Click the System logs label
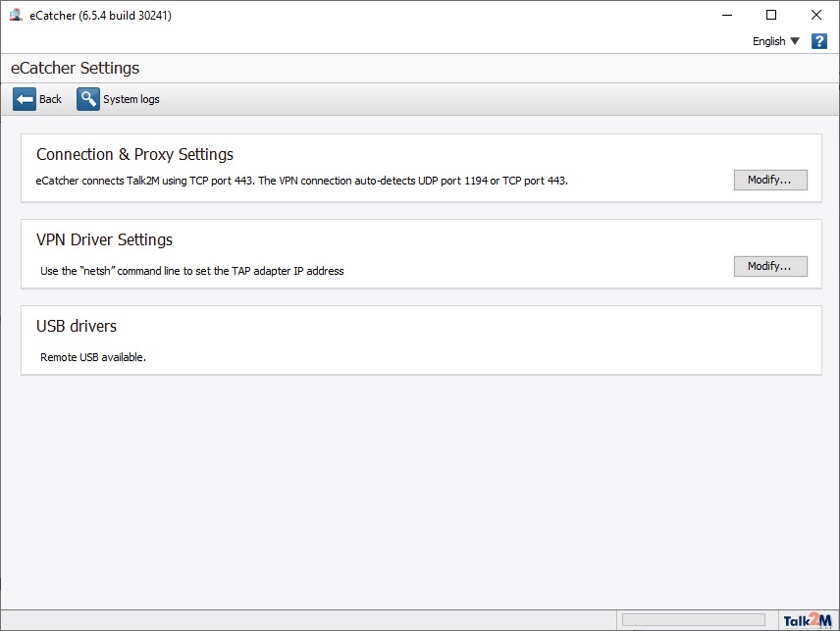840x631 pixels. 131,99
